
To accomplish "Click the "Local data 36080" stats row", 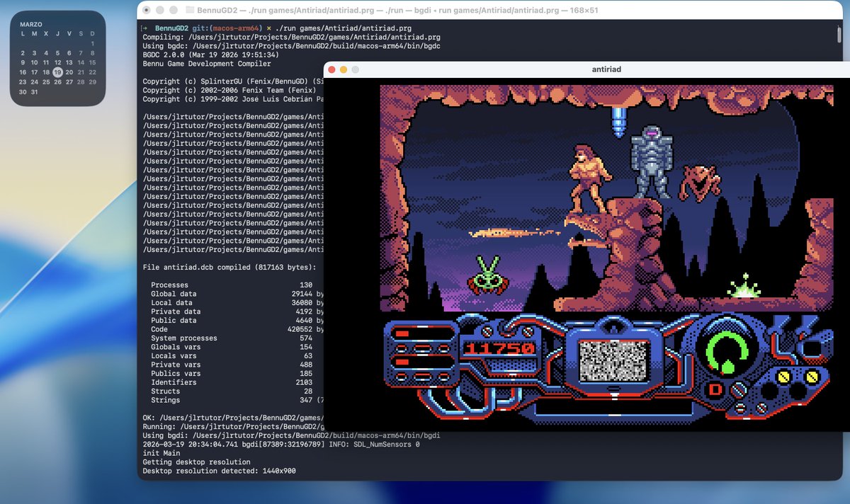I will [237, 303].
